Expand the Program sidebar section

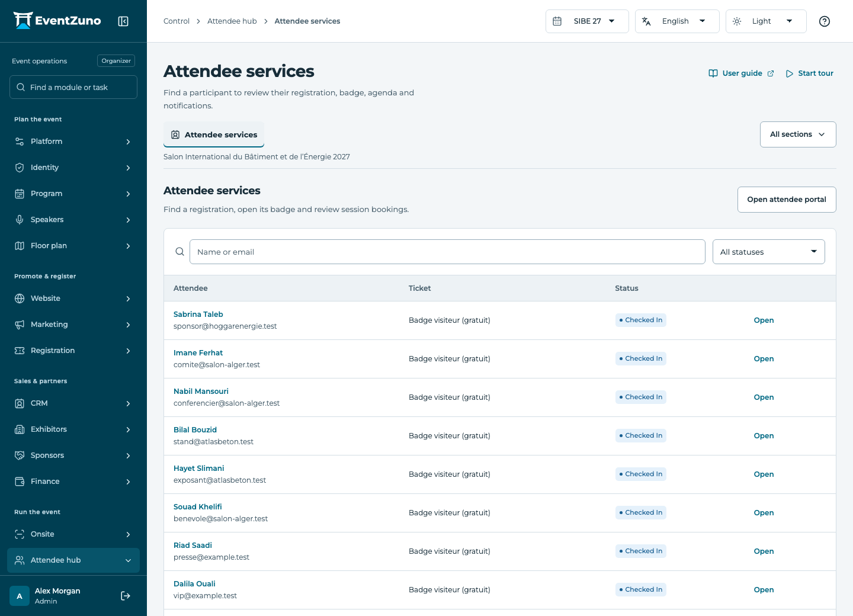point(73,194)
